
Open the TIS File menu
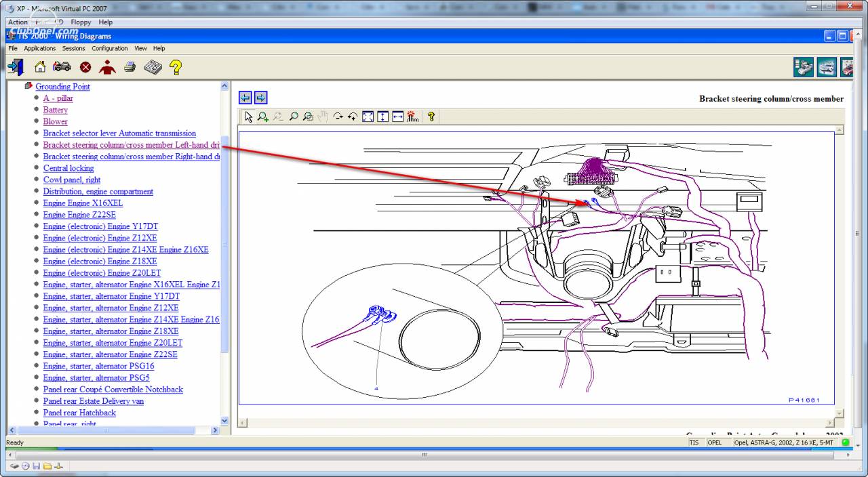click(x=13, y=48)
